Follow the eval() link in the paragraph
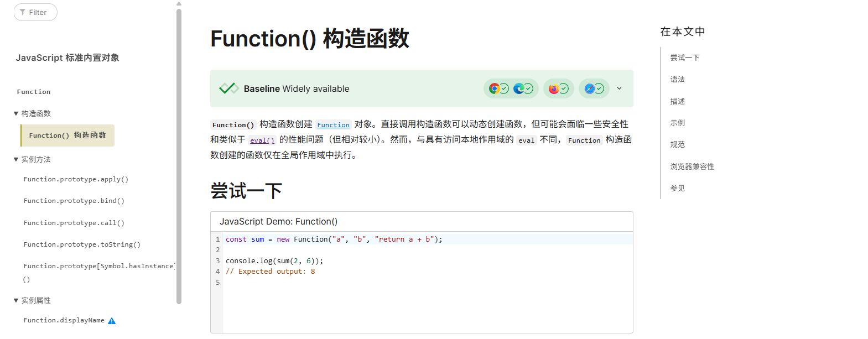Image resolution: width=868 pixels, height=339 pixels. click(262, 140)
